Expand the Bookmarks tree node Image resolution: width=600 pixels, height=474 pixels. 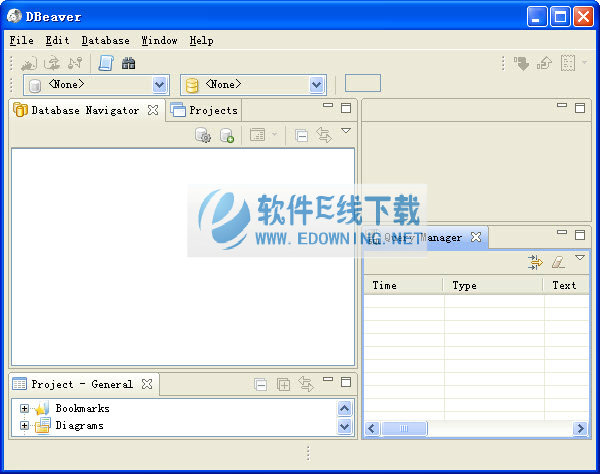pos(25,408)
